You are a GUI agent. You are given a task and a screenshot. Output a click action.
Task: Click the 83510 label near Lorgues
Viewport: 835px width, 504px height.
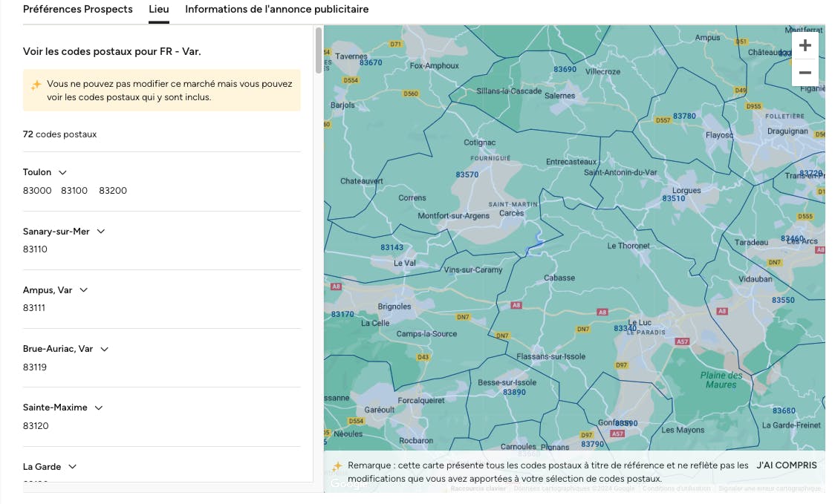(x=674, y=198)
